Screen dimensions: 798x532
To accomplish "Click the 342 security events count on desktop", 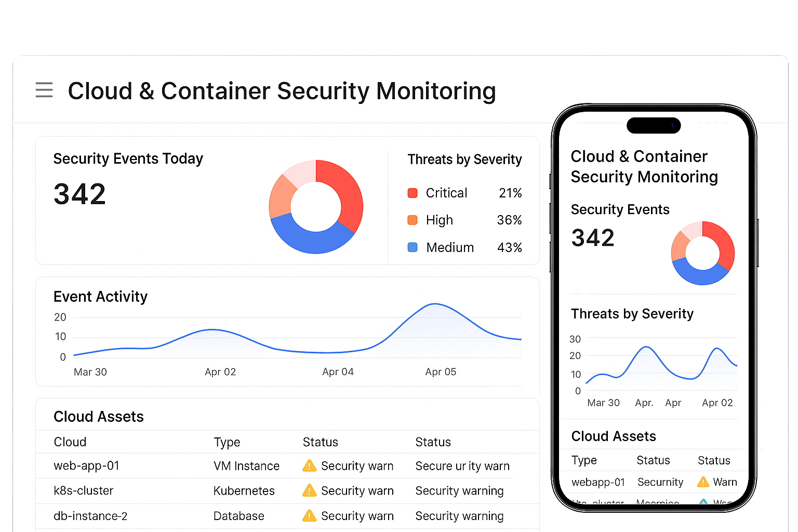I will tap(79, 194).
